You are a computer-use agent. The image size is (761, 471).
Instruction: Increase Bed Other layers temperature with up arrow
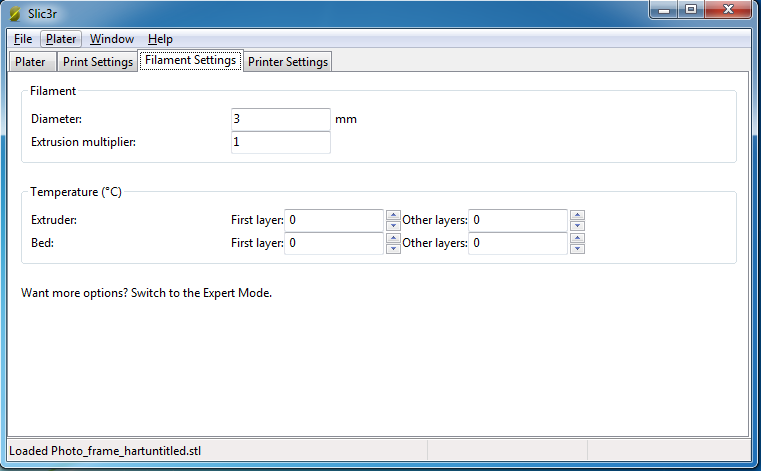pos(577,238)
